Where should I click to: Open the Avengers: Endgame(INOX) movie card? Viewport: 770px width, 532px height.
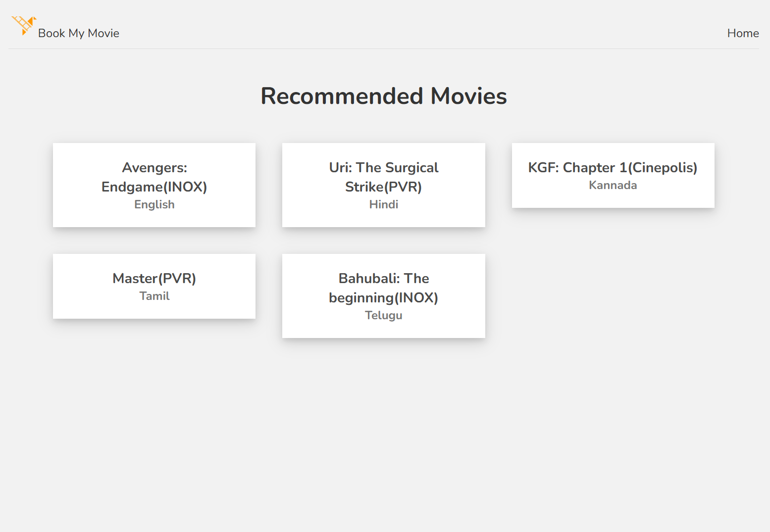[154, 185]
